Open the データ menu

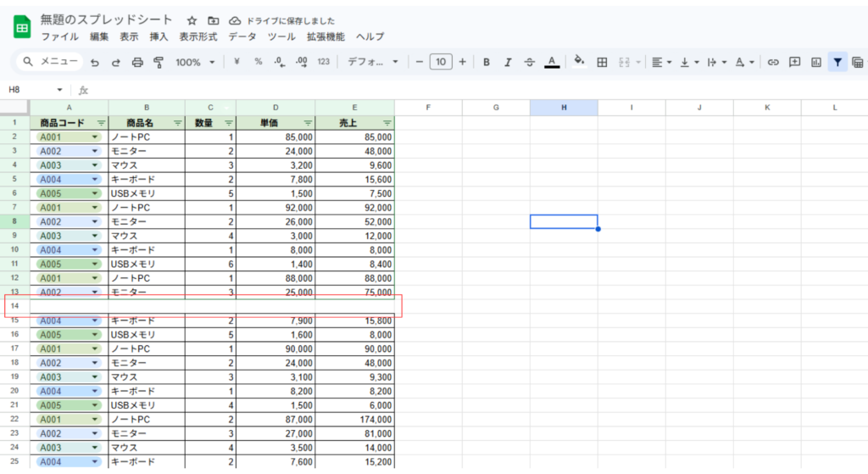click(242, 36)
